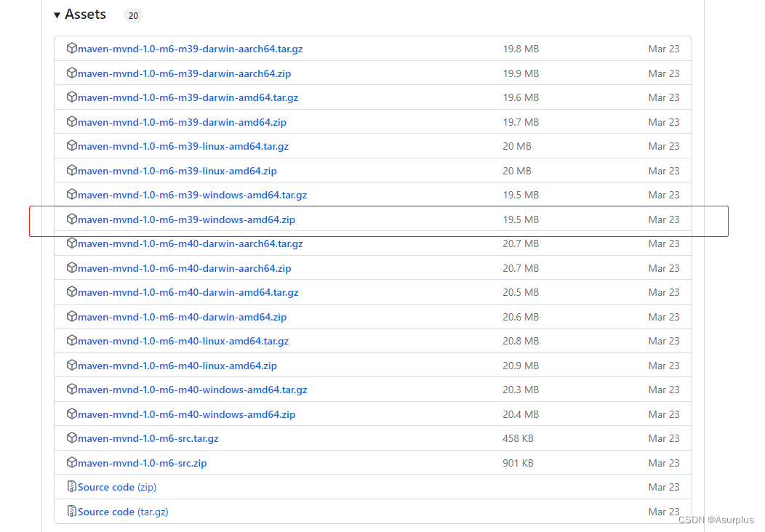The width and height of the screenshot is (765, 532).
Task: Click the Assets heading text
Action: click(x=85, y=14)
